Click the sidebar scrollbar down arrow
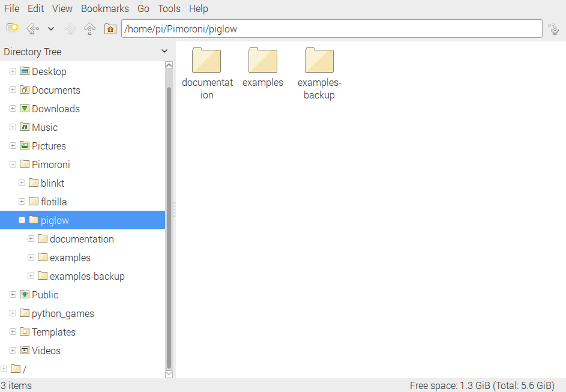Screen dimensions: 566x392 [169, 373]
